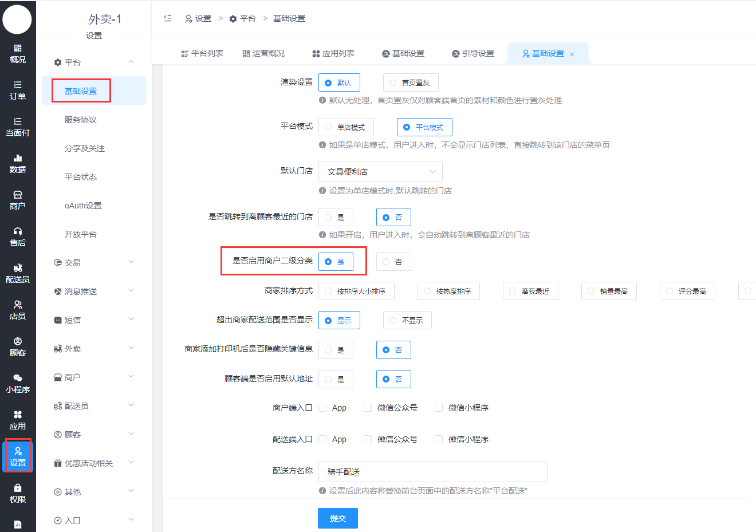The height and width of the screenshot is (532, 756).
Task: Click info icon beside 如果是单店模式 hint
Action: 322,145
